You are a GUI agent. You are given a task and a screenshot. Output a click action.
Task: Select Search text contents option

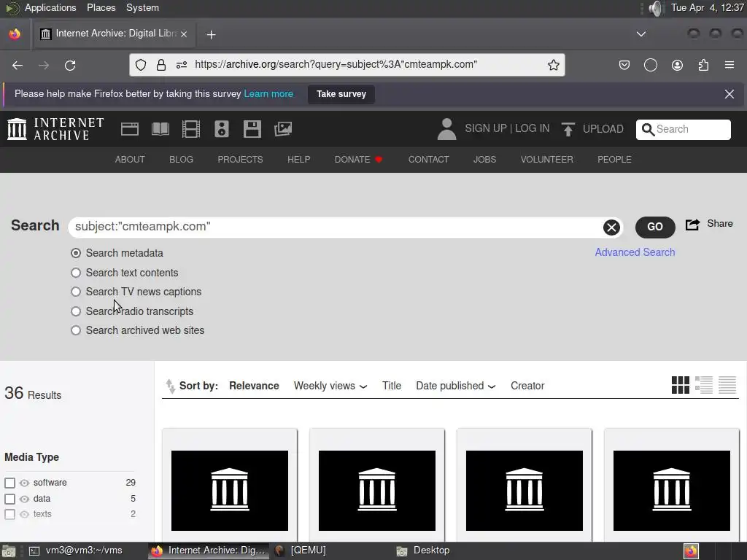point(76,273)
